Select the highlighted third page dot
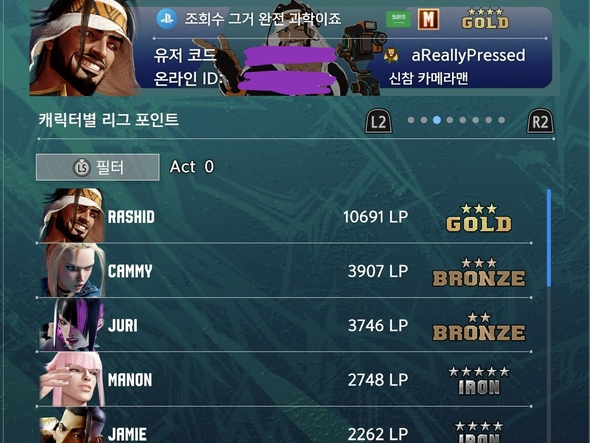590x443 pixels. coord(436,120)
